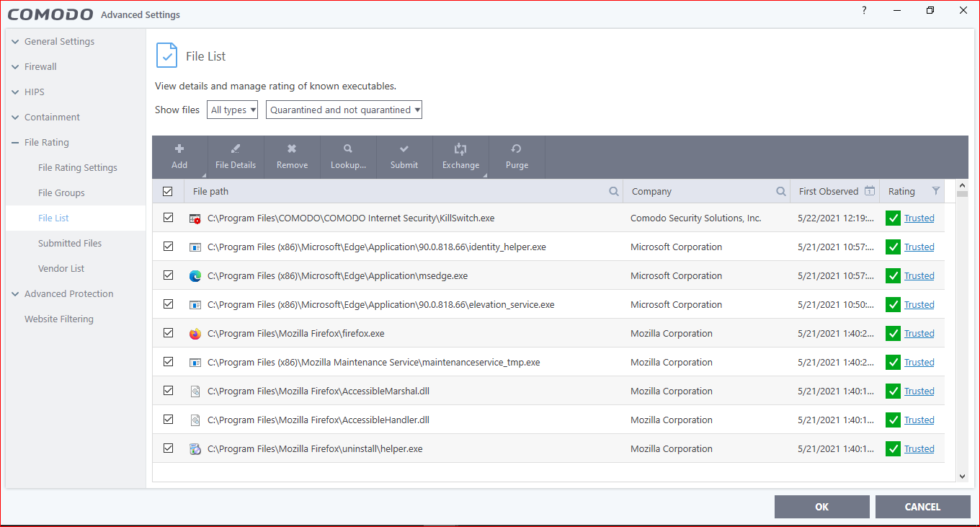Click the KillSwitch.exe file icon
Screen dimensions: 980x527
coord(195,218)
